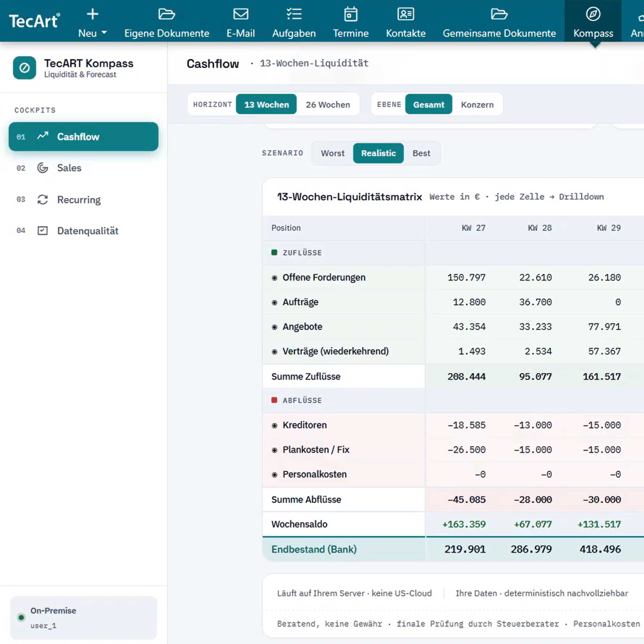This screenshot has width=644, height=644.
Task: Click Endbestand value 418.496
Action: [x=600, y=549]
